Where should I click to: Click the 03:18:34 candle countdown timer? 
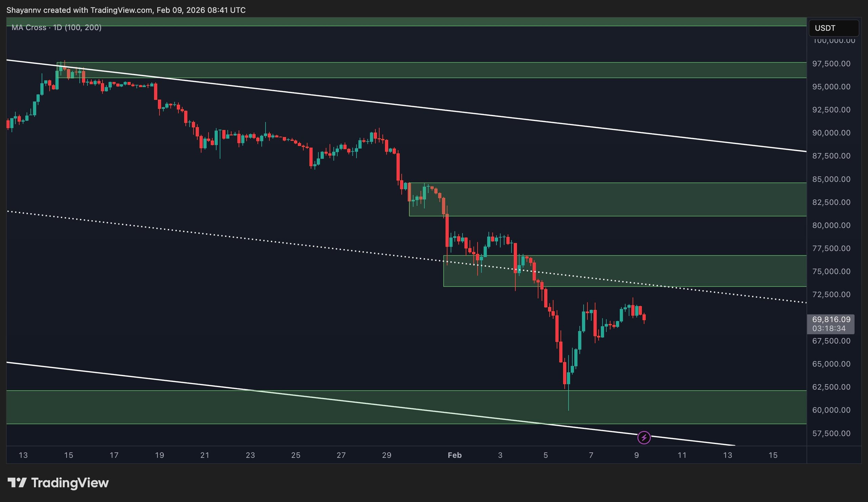coord(829,328)
